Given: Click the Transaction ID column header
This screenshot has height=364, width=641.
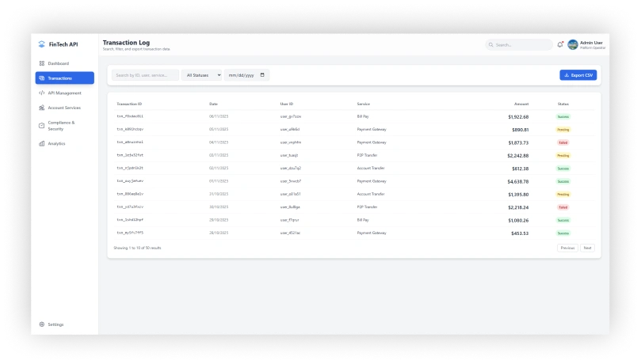Looking at the screenshot, I should pyautogui.click(x=129, y=104).
